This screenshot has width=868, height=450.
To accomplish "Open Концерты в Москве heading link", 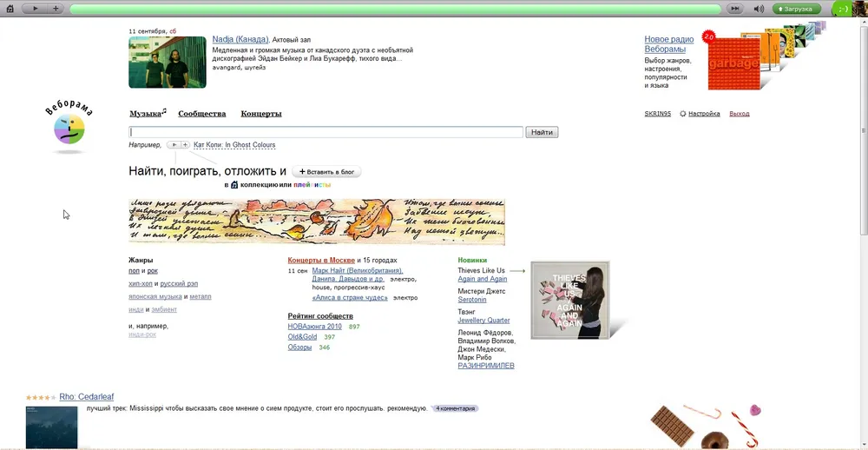I will 321,260.
